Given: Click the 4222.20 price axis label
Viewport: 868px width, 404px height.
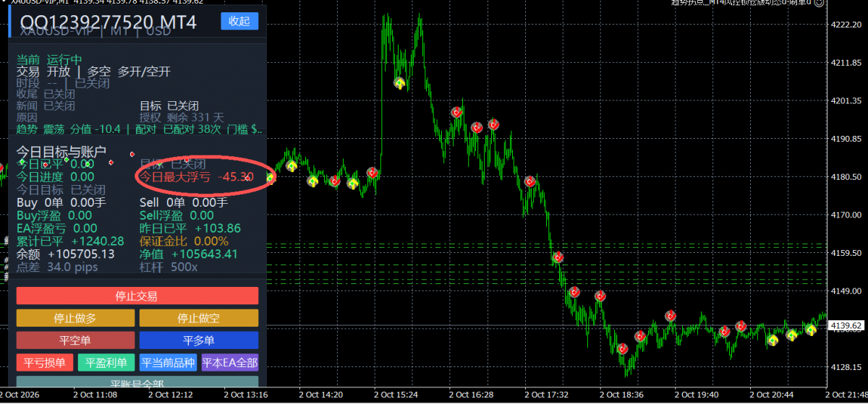Looking at the screenshot, I should [846, 25].
